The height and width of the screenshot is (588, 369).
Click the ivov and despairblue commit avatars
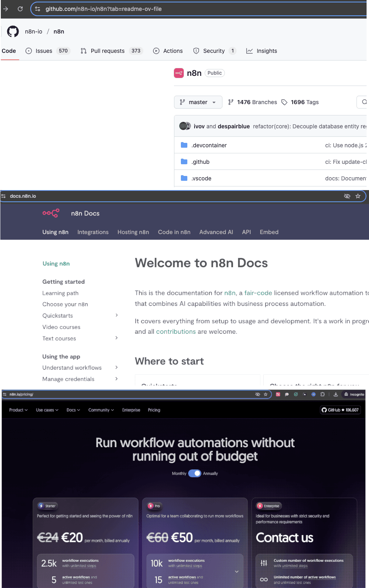[x=185, y=126]
